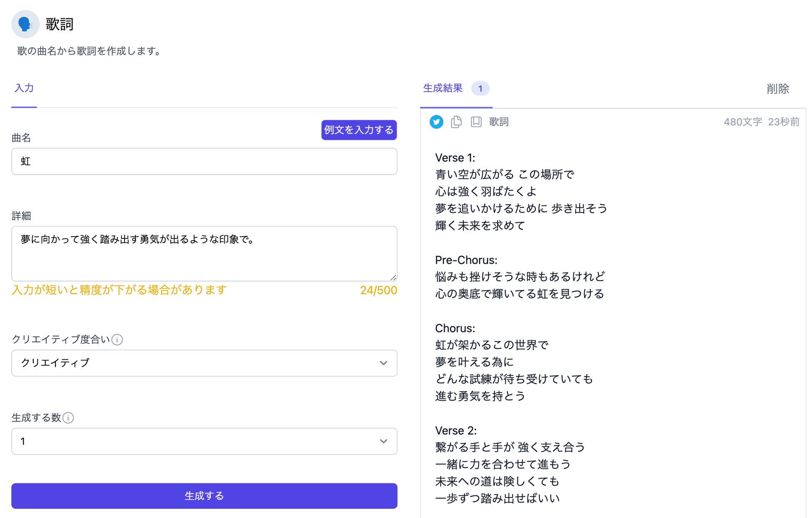
Task: Click info icon beside 生成する数
Action: click(x=68, y=418)
